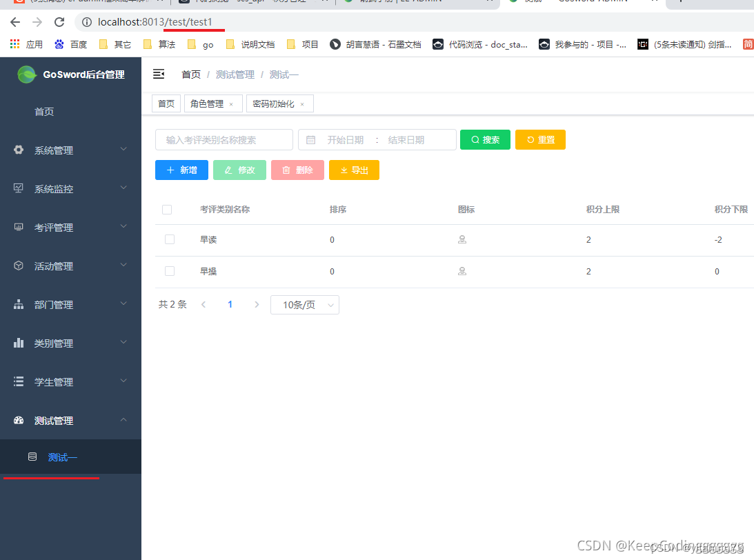This screenshot has width=754, height=560.
Task: Switch to the 首页 tab
Action: 166,103
